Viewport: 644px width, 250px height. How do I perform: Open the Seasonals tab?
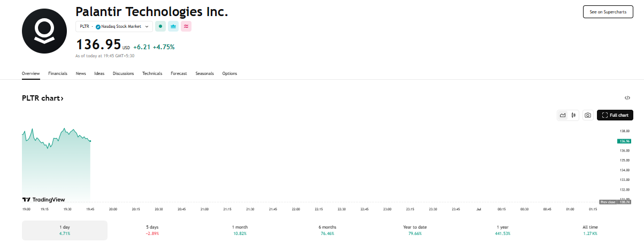pos(204,73)
